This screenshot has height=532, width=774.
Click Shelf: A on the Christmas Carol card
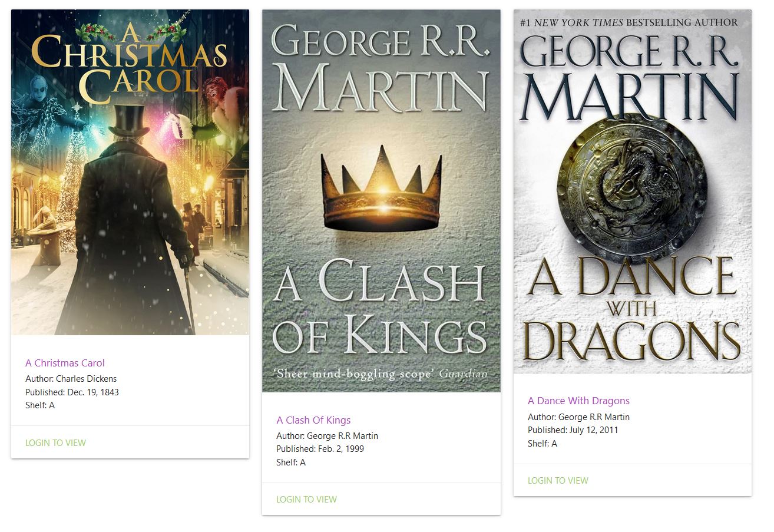(x=40, y=405)
